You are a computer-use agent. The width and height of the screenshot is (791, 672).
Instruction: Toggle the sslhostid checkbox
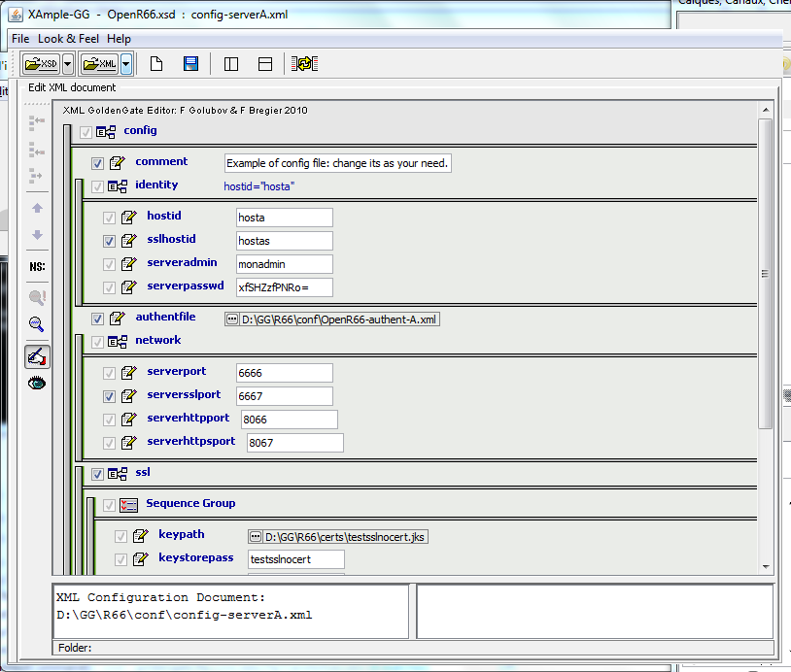coord(109,241)
